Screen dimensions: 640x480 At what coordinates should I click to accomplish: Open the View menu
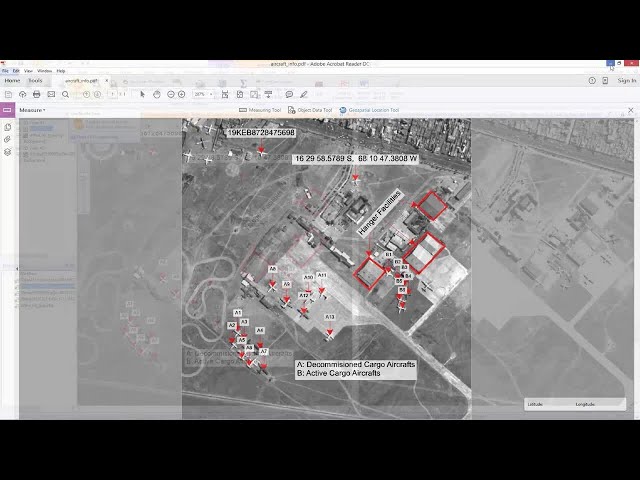(x=28, y=71)
